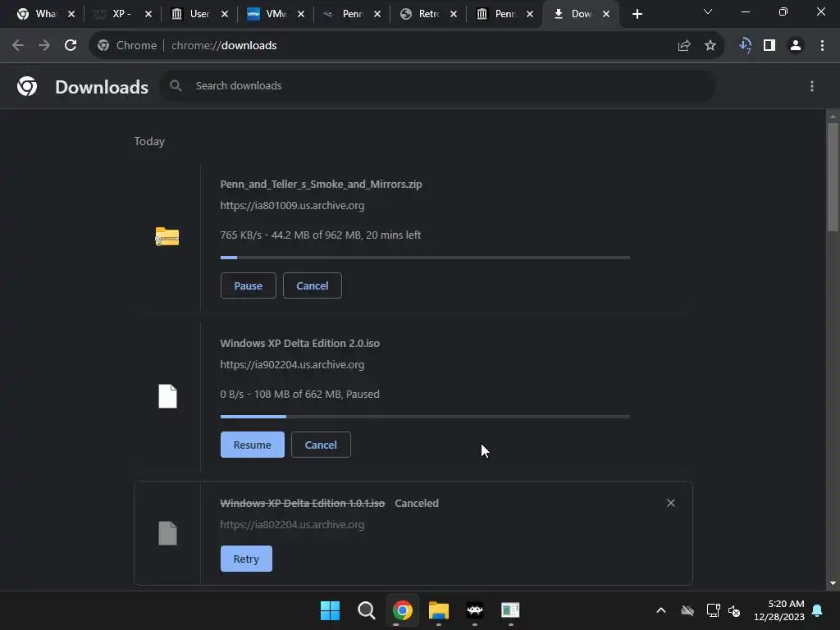The width and height of the screenshot is (840, 630).
Task: Click the browser forward arrow
Action: tap(44, 46)
